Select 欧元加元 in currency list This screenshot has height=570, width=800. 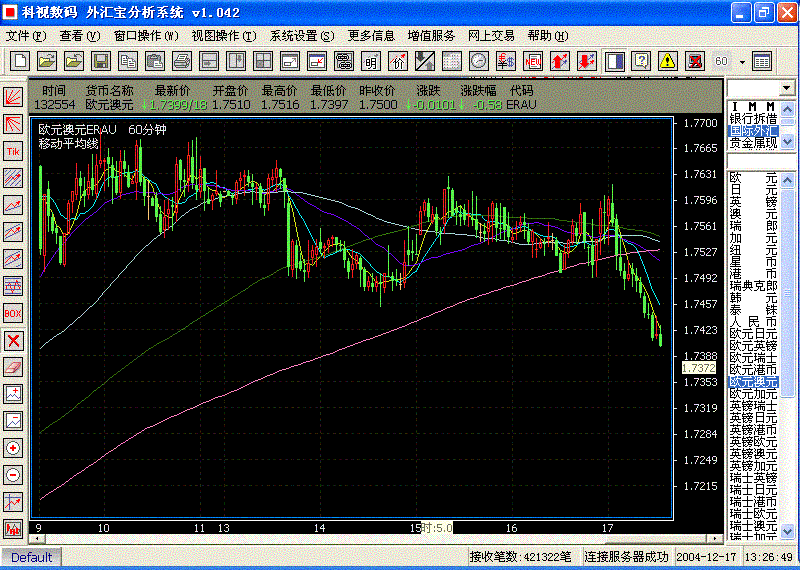point(753,394)
